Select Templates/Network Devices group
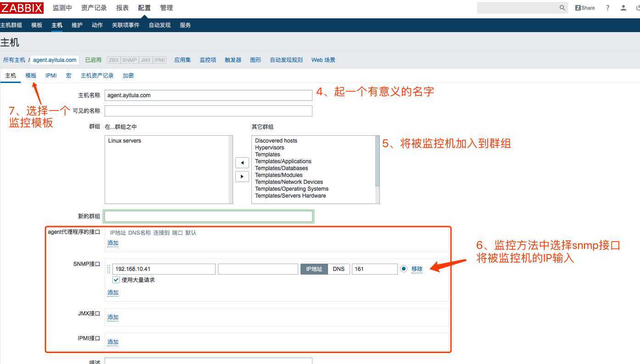The height and width of the screenshot is (364, 640). point(289,182)
